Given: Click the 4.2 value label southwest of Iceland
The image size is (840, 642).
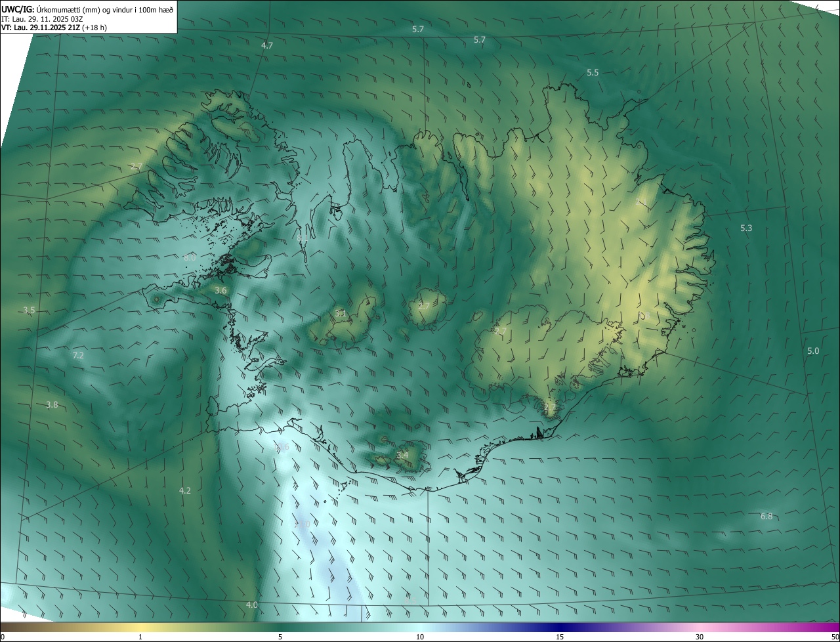Looking at the screenshot, I should 185,490.
